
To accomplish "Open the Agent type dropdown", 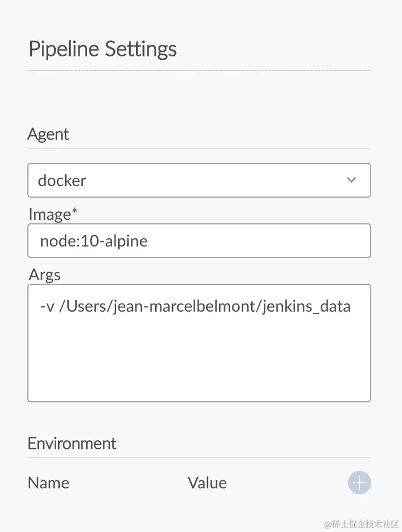I will 199,180.
